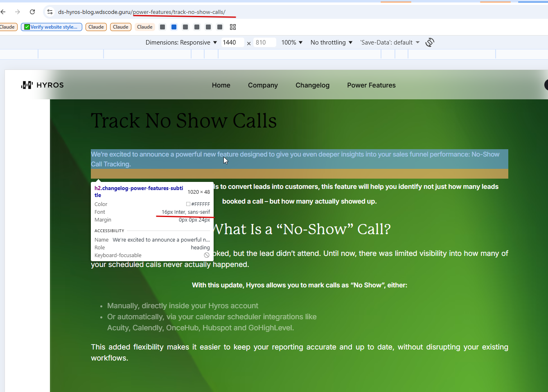Click the address bar URL
Viewport: 548px width, 392px height.
click(142, 12)
